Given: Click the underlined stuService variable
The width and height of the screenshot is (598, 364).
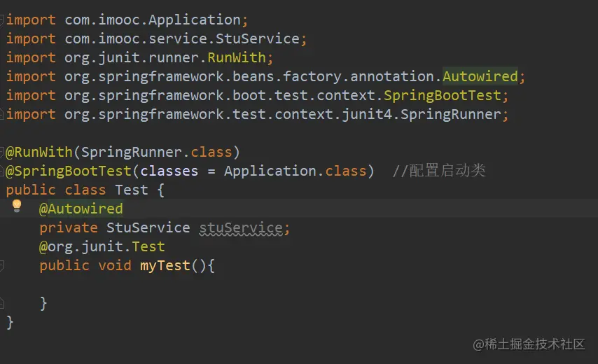Looking at the screenshot, I should (241, 227).
